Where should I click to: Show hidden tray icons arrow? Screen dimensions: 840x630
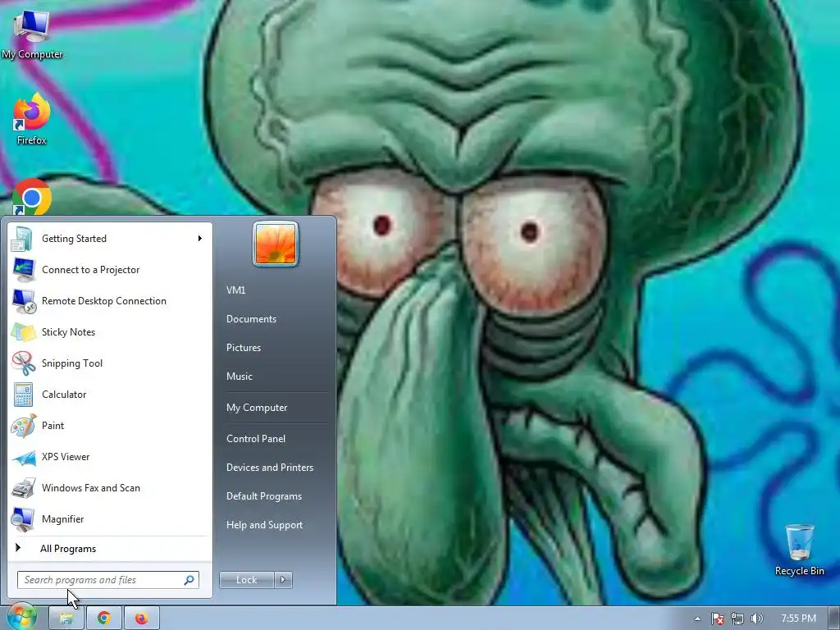click(x=697, y=619)
